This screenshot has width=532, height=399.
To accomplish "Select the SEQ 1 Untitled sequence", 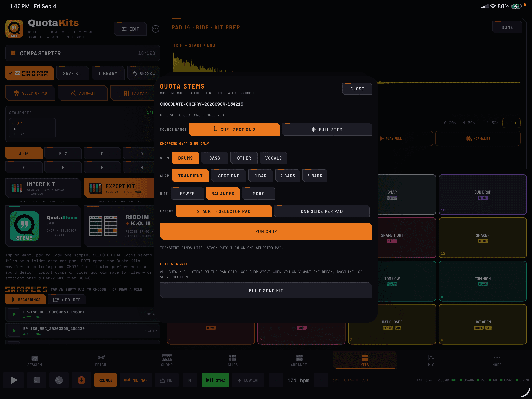I will [32, 128].
